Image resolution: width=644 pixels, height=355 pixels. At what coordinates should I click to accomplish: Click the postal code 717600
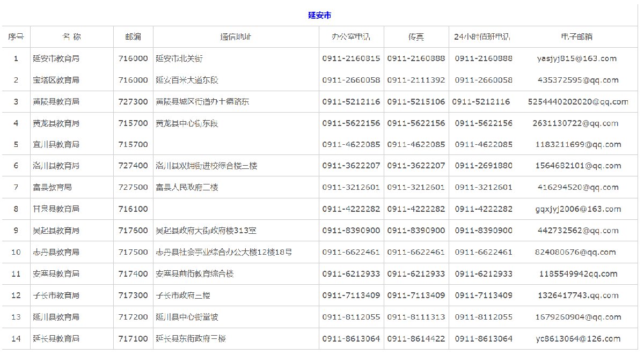(133, 231)
